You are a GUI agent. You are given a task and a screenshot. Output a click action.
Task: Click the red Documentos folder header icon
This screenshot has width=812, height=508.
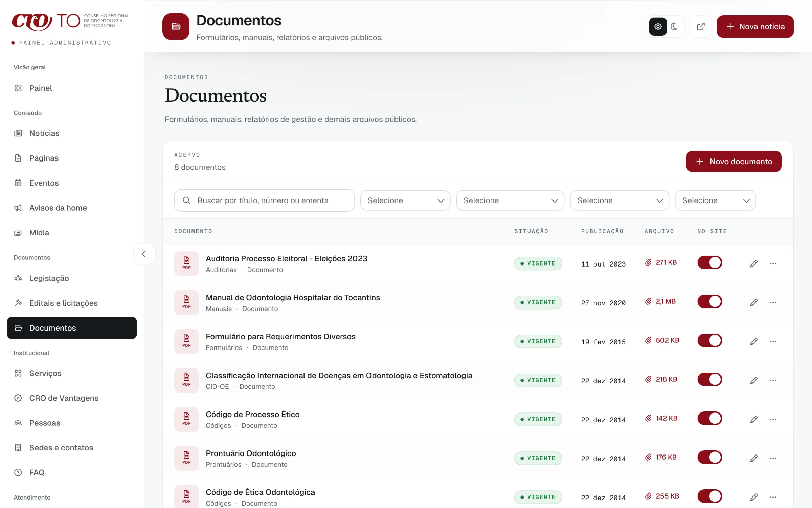[176, 26]
